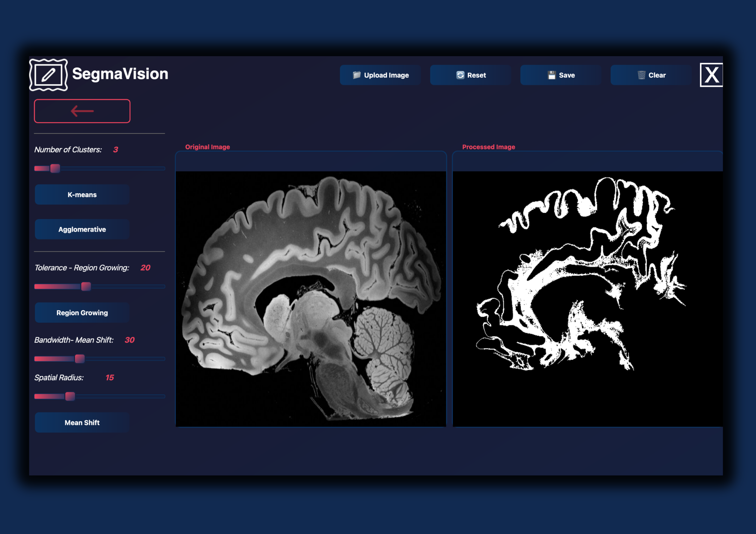Click the SegmaVision title text
Image resolution: width=756 pixels, height=534 pixels.
120,74
